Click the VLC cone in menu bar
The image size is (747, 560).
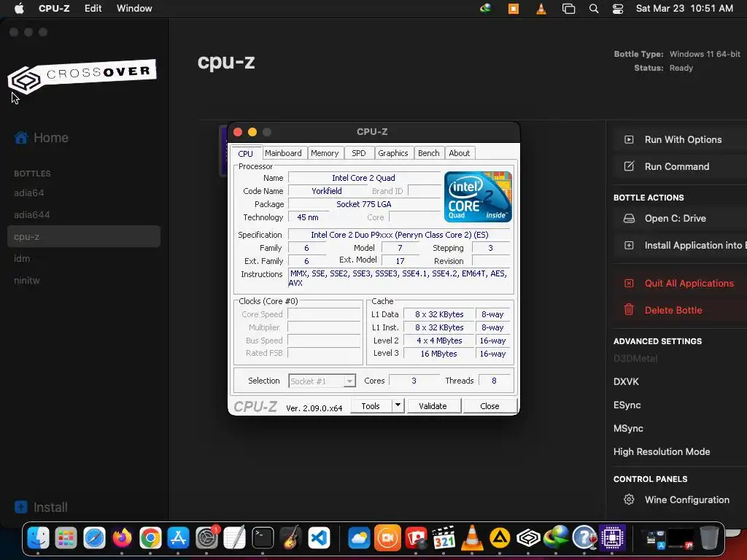point(541,8)
